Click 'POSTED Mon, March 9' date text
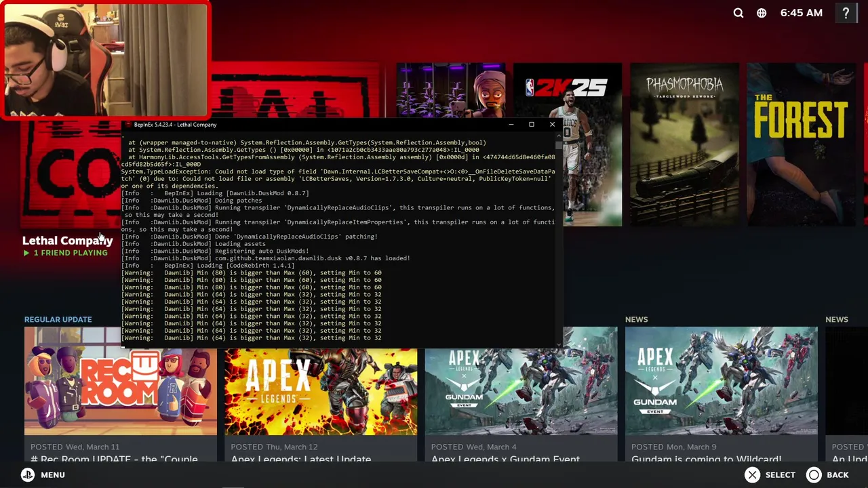The image size is (868, 488). 674,447
